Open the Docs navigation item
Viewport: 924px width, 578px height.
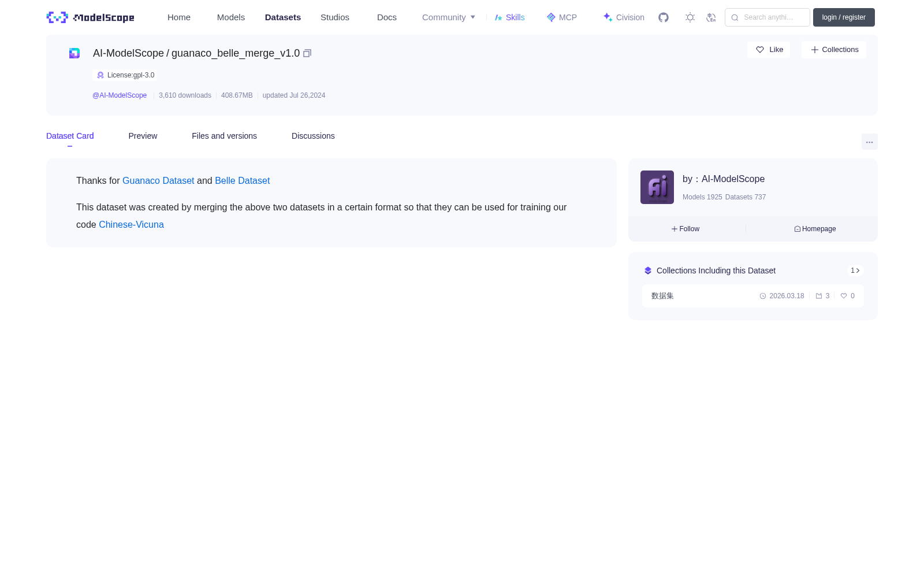pos(387,17)
